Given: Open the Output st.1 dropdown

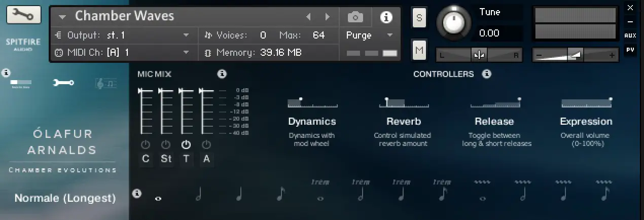Looking at the screenshot, I should (122, 35).
